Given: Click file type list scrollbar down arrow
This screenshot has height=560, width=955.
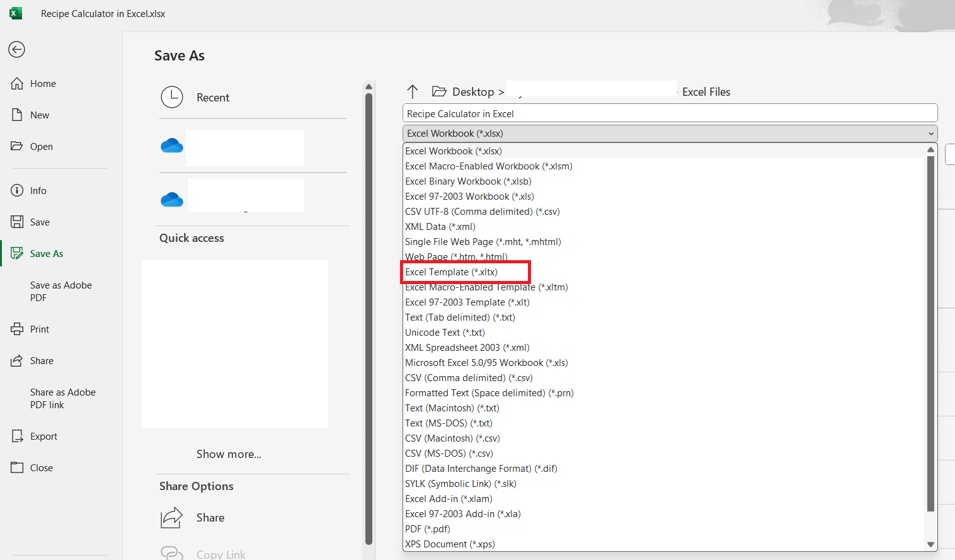Looking at the screenshot, I should click(930, 545).
